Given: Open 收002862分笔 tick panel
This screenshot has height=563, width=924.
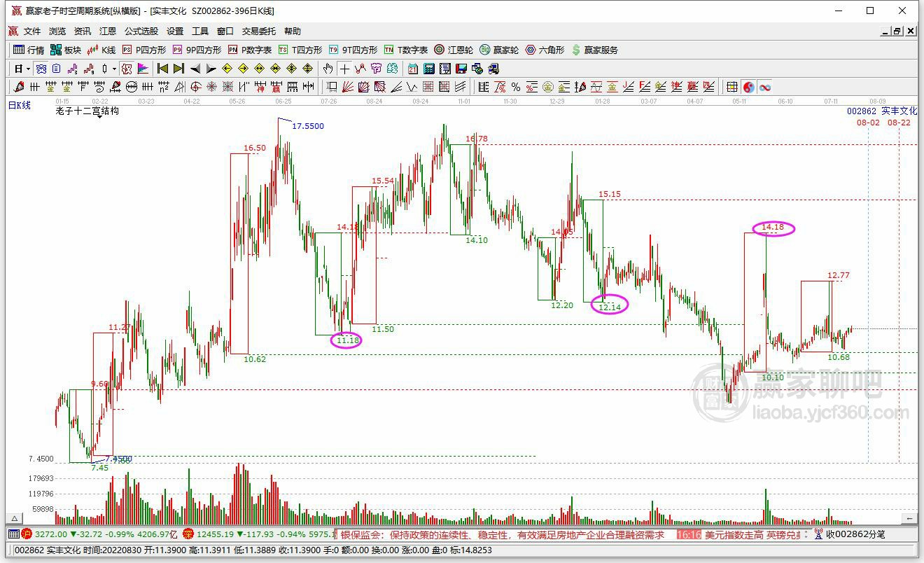Looking at the screenshot, I should 848,534.
